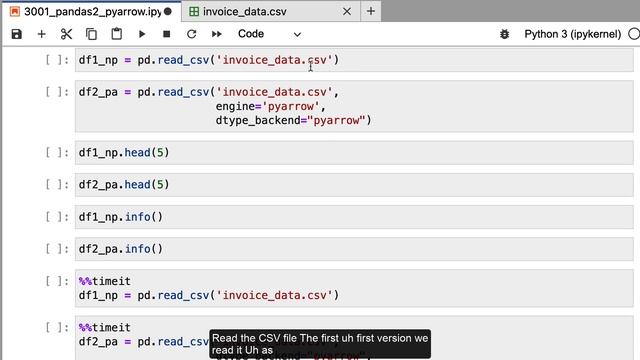Open the Python 3 (ipykernel) kernel selector
This screenshot has height=360, width=640.
(573, 34)
